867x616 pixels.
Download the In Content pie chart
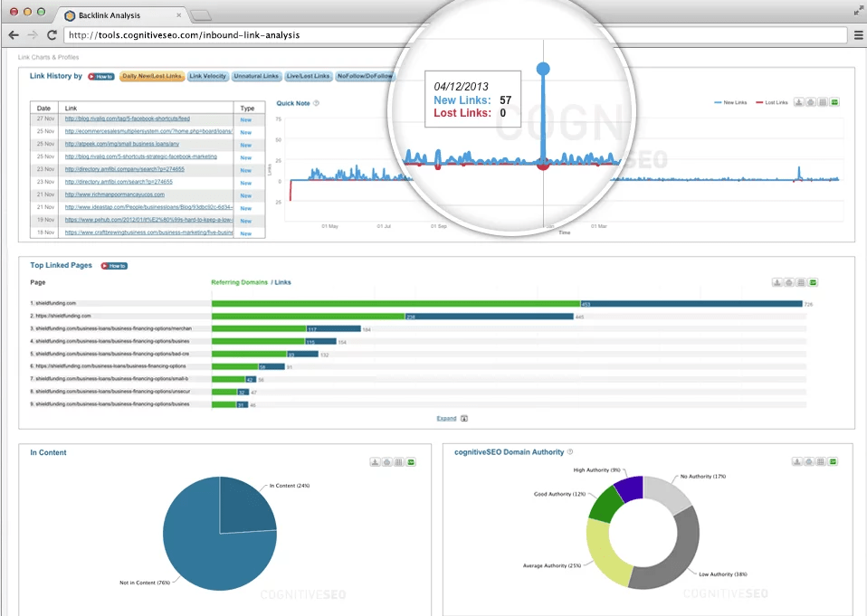pos(375,462)
